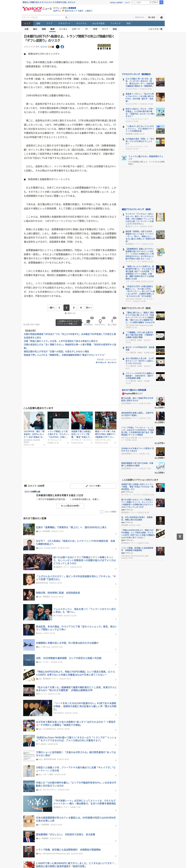Click the scroll-to-top arrow button
Viewport: 186px width, 868px height.
[180, 537]
